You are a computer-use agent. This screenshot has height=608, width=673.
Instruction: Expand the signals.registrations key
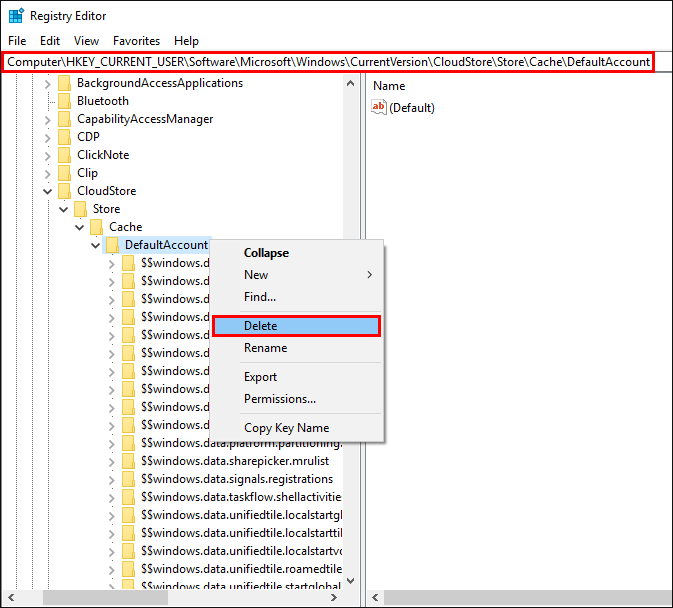[112, 480]
